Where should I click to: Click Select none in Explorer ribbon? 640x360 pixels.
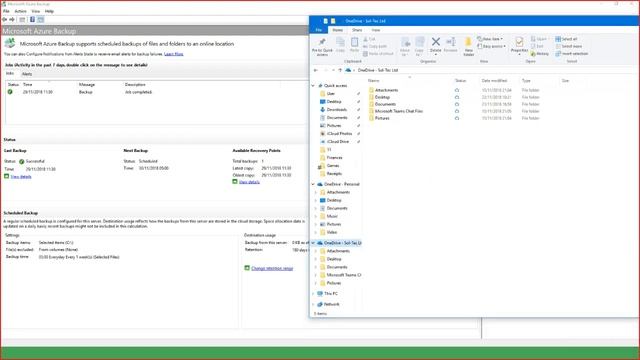(x=569, y=47)
